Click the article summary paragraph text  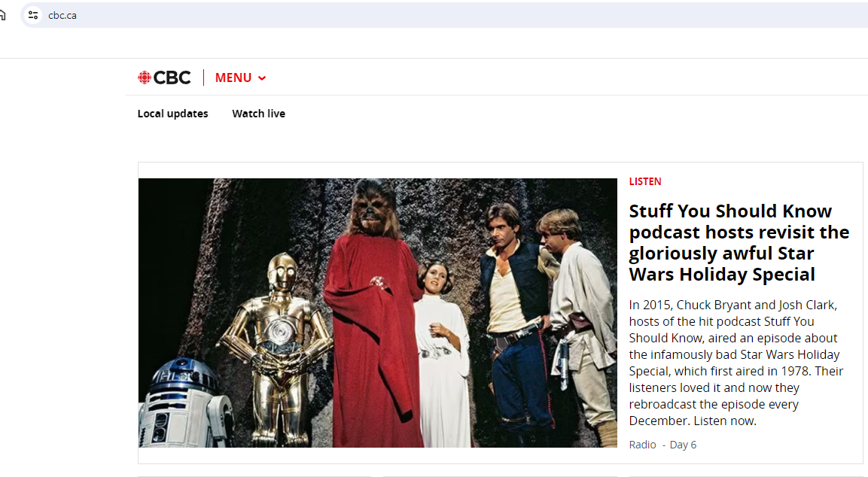(x=736, y=362)
